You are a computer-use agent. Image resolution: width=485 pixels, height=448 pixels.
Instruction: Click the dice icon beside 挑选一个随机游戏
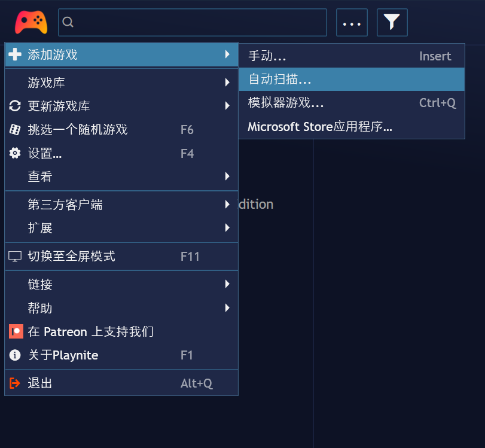14,129
